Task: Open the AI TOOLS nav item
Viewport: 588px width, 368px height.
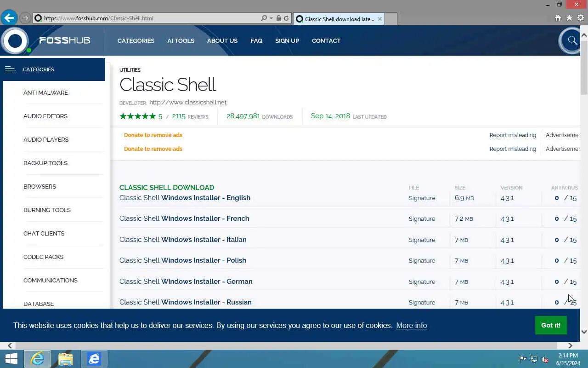Action: click(181, 40)
